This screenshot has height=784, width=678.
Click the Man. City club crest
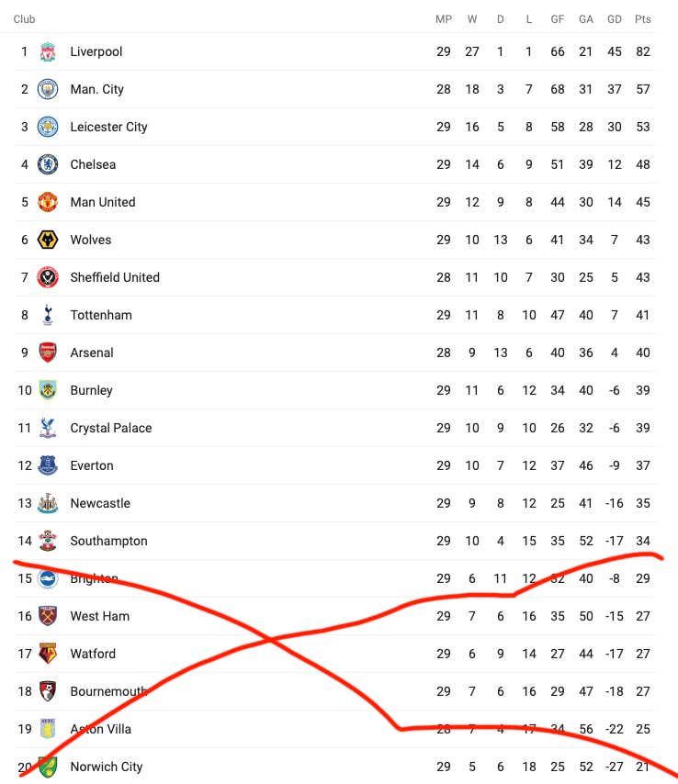[x=48, y=89]
